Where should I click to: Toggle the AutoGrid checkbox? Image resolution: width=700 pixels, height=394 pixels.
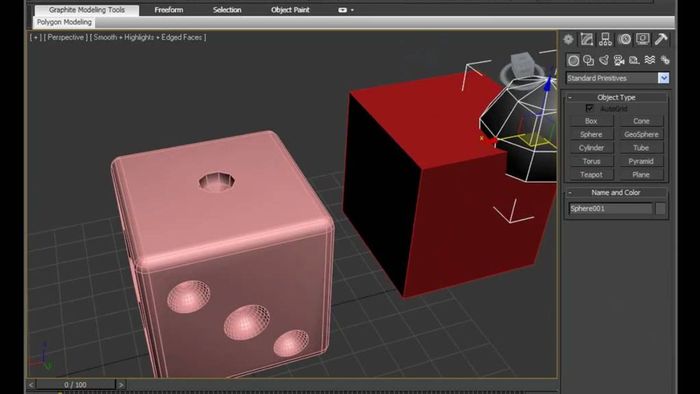coord(589,108)
